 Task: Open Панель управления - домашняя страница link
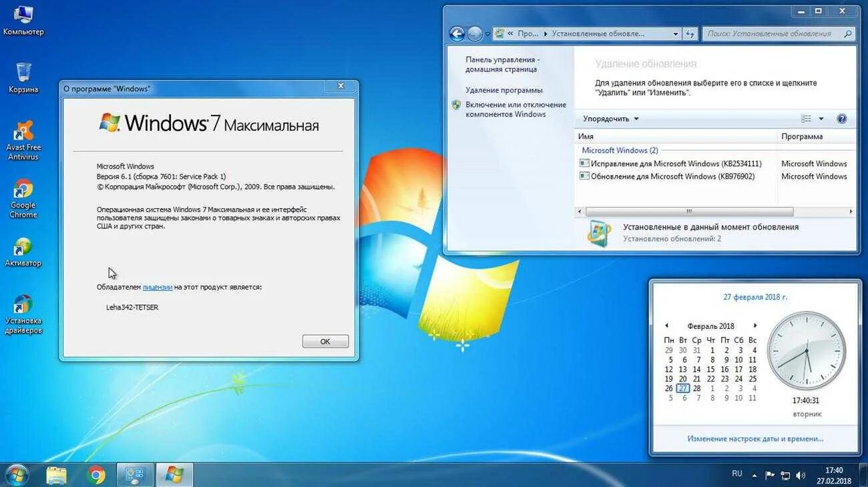pos(502,64)
